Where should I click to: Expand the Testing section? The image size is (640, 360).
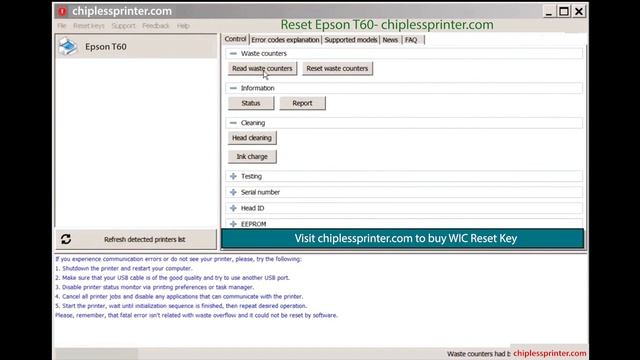[233, 176]
